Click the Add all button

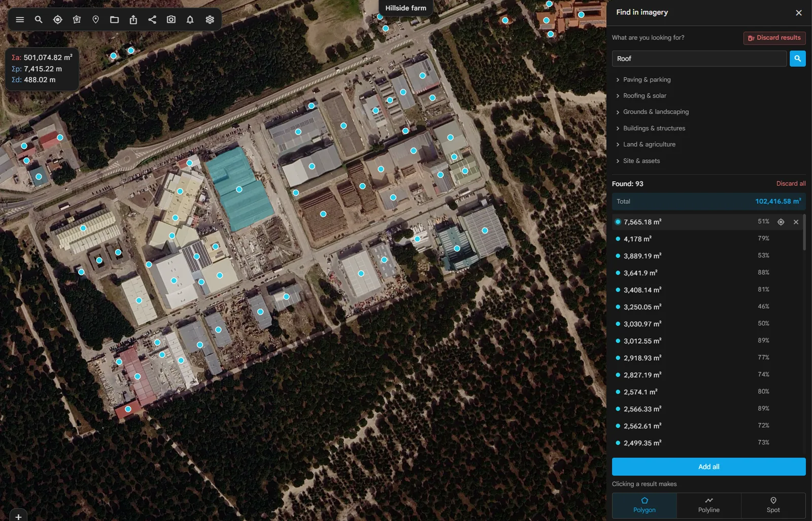pos(708,467)
